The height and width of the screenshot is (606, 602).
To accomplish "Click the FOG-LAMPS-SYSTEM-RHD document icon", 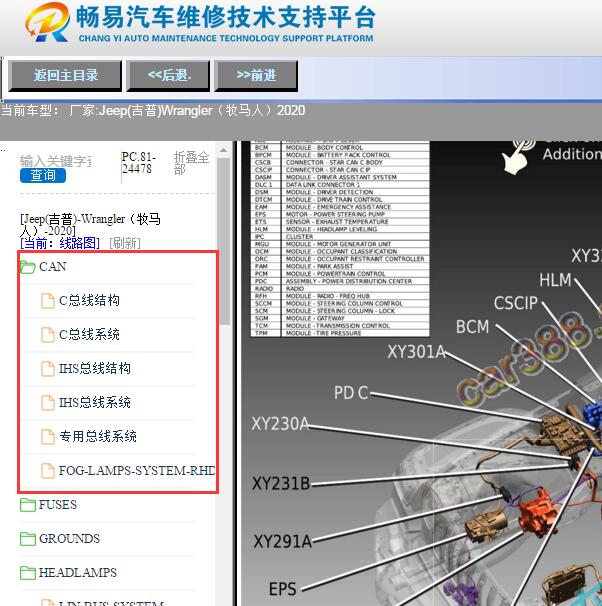I will click(48, 471).
